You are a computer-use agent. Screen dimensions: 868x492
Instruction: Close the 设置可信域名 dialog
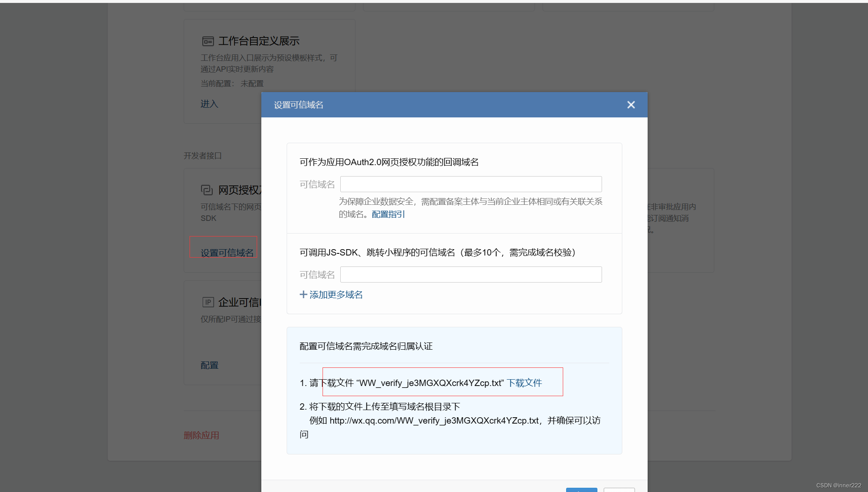point(631,105)
